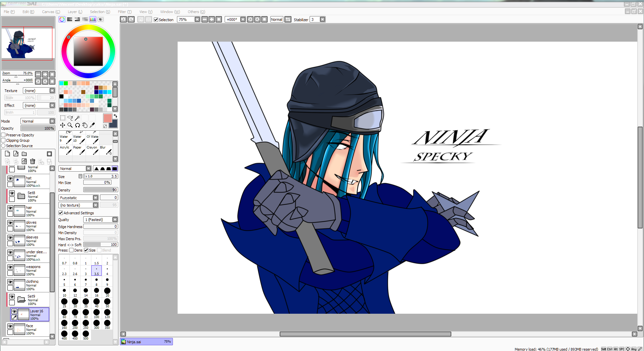644x351 pixels.
Task: Open the Canvas menu
Action: (51, 12)
